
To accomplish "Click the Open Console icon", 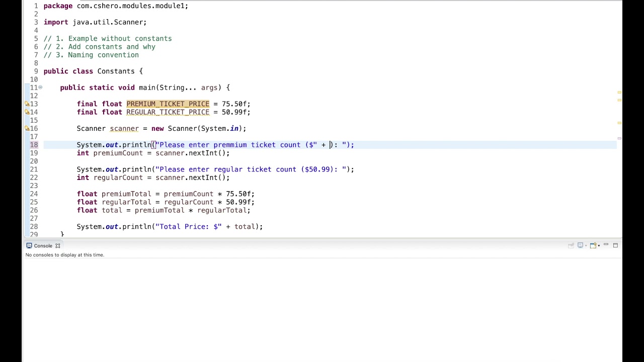I will click(x=593, y=245).
